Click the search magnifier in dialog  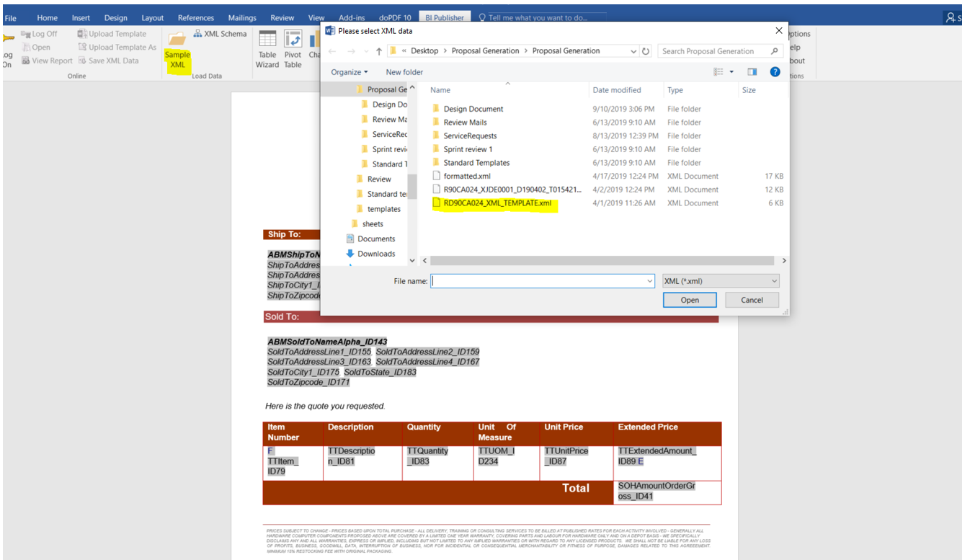pyautogui.click(x=775, y=51)
